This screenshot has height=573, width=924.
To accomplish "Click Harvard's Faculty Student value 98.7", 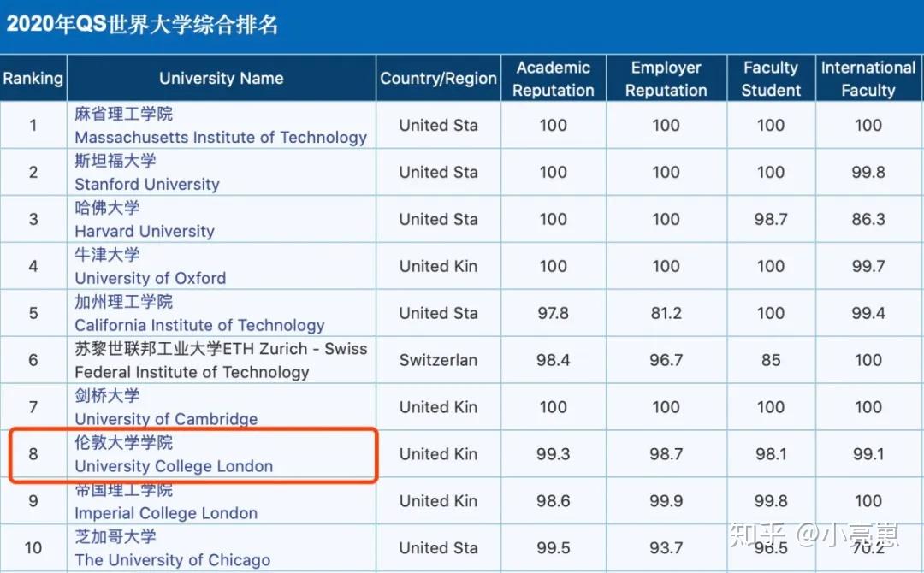I will pyautogui.click(x=771, y=219).
